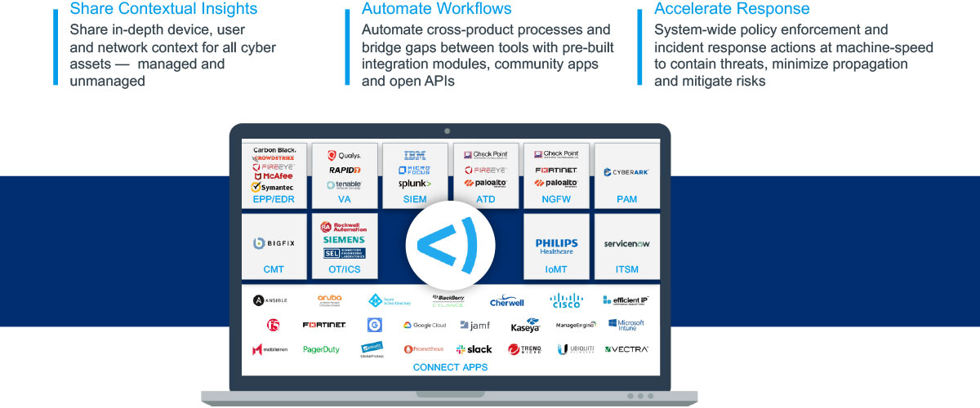The height and width of the screenshot is (408, 980).
Task: Click the PagerDuty logo
Action: point(321,349)
